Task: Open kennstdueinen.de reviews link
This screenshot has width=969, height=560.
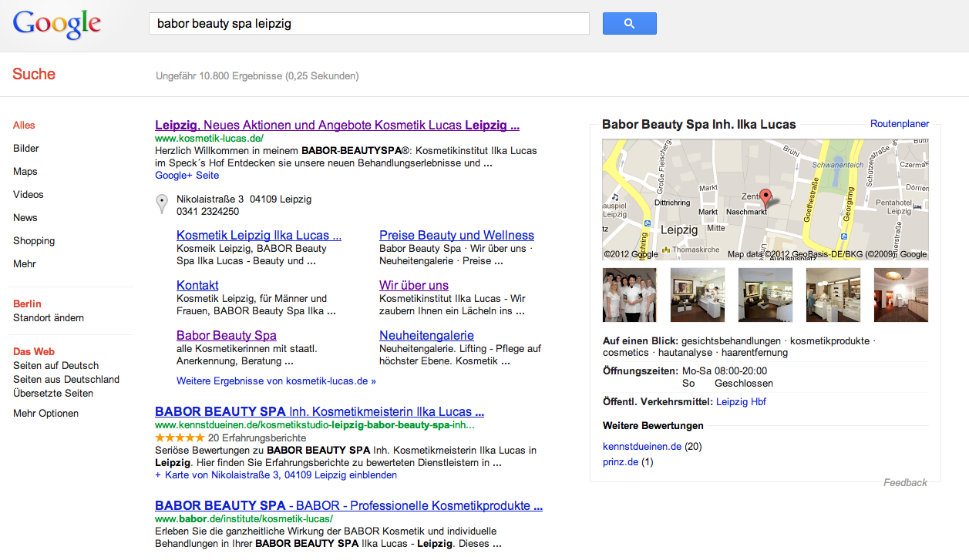Action: click(642, 447)
